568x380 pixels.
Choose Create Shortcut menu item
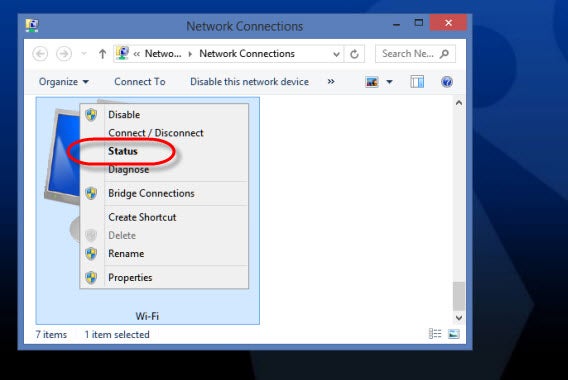(x=164, y=217)
